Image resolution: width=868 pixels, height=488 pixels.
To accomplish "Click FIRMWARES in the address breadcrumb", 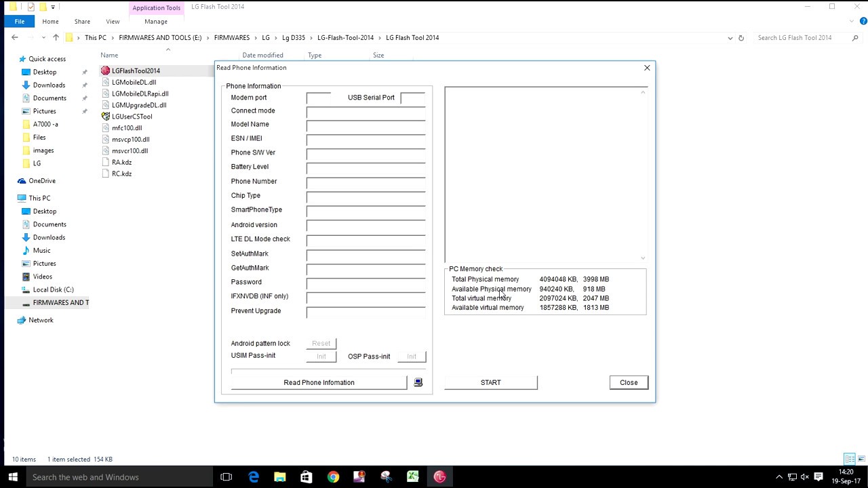I will click(232, 38).
